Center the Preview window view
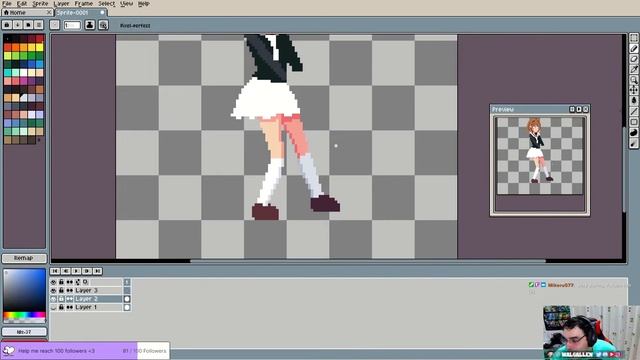 [x=572, y=109]
